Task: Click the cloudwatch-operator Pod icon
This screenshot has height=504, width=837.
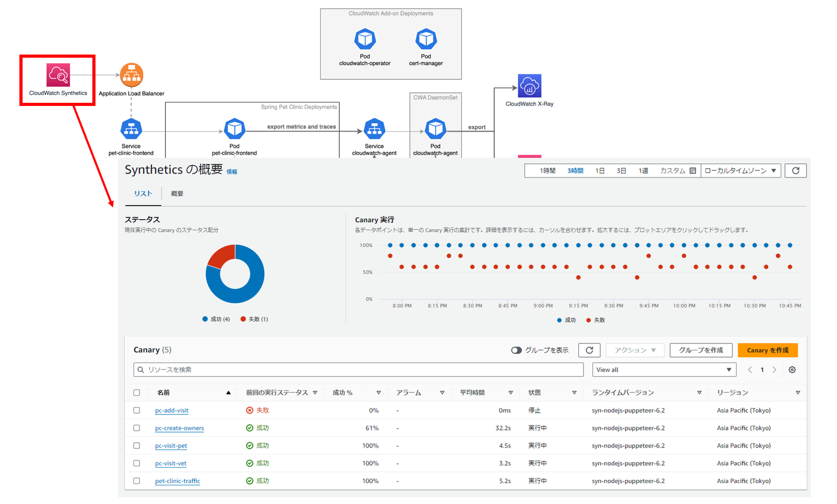Action: 365,39
